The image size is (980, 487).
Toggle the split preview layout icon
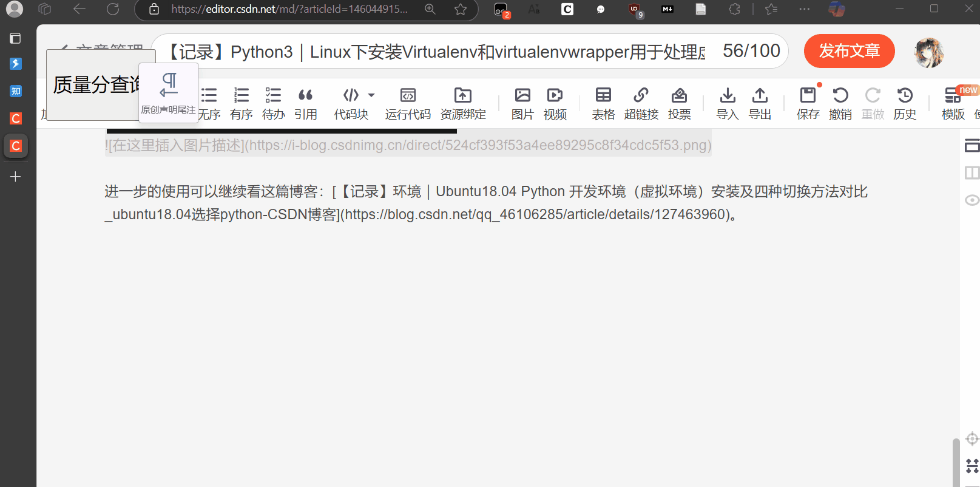pyautogui.click(x=972, y=172)
